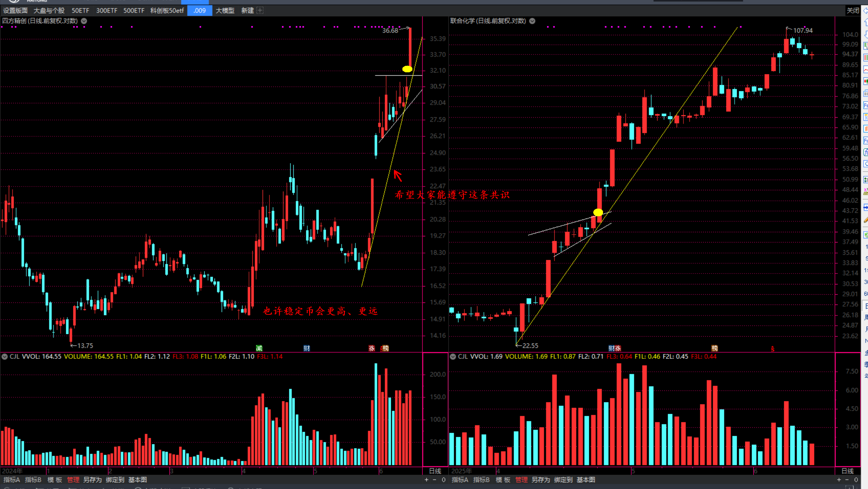Viewport: 868px width, 489px height.
Task: Click the VOLUME: 1.69 readout on right
Action: [526, 356]
